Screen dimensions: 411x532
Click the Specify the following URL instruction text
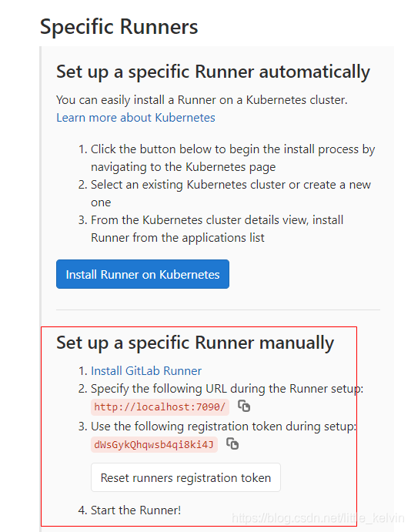click(x=227, y=388)
